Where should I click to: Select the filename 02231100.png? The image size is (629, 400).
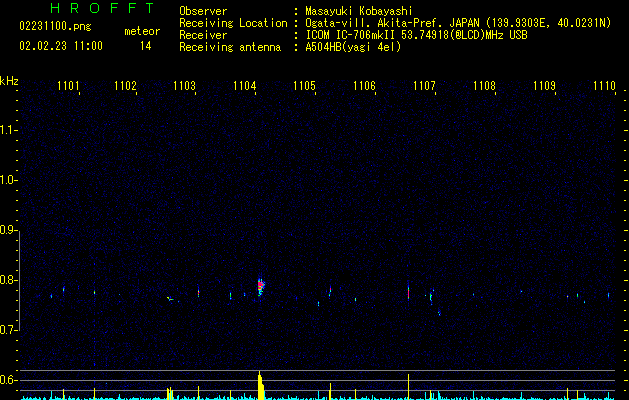55,27
